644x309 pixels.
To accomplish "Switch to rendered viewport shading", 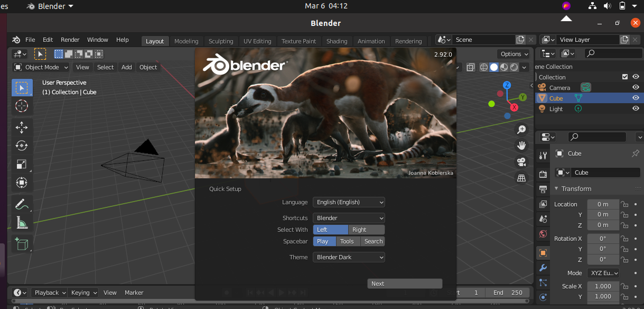I will tap(514, 67).
